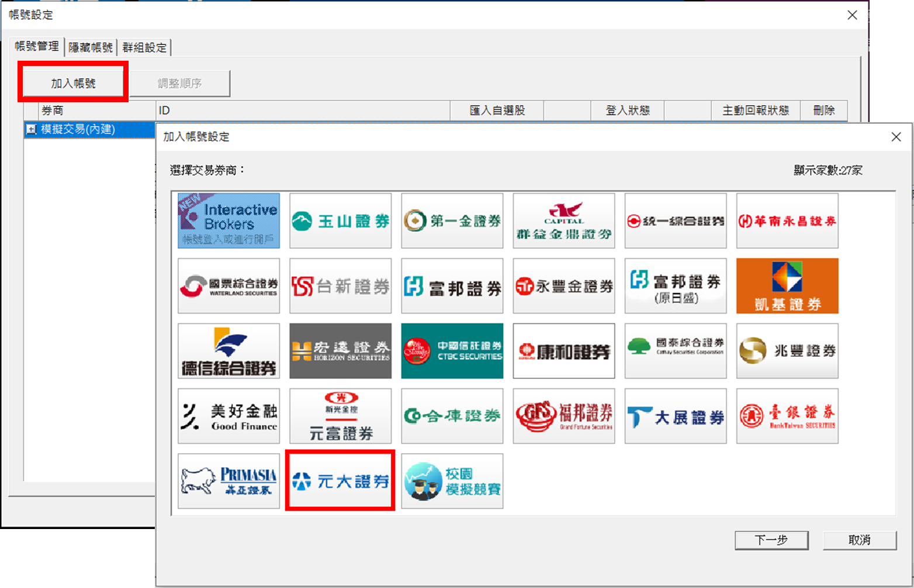The height and width of the screenshot is (588, 914).
Task: Select the 模擬交易(內建) row text
Action: [78, 129]
